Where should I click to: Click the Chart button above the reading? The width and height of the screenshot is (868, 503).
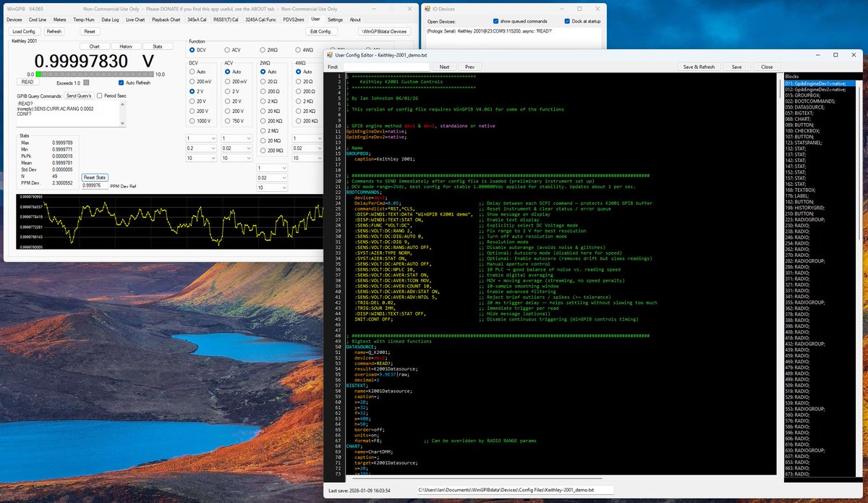pyautogui.click(x=94, y=46)
